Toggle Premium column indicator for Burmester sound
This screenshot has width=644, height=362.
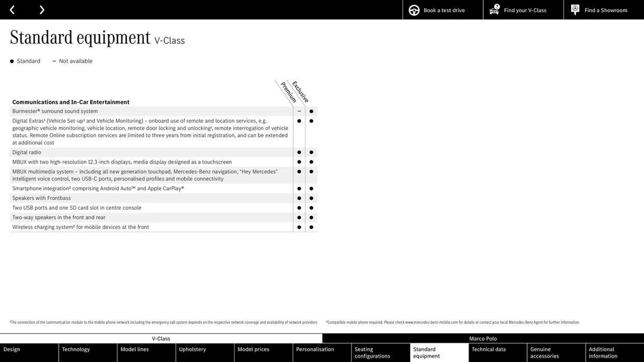point(299,111)
